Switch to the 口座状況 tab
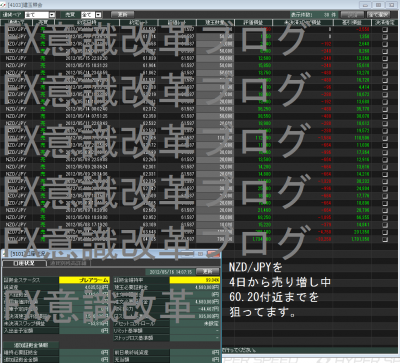The width and height of the screenshot is (400, 363). click(x=24, y=263)
